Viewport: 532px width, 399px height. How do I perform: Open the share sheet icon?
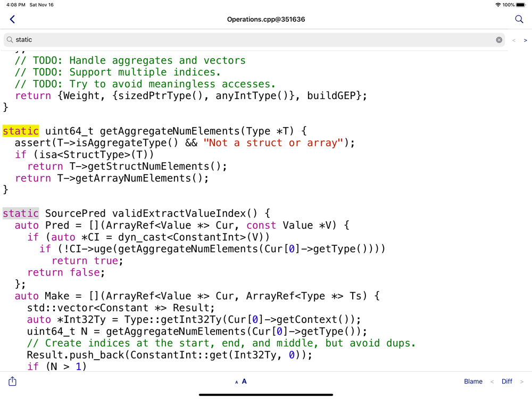[x=13, y=381]
